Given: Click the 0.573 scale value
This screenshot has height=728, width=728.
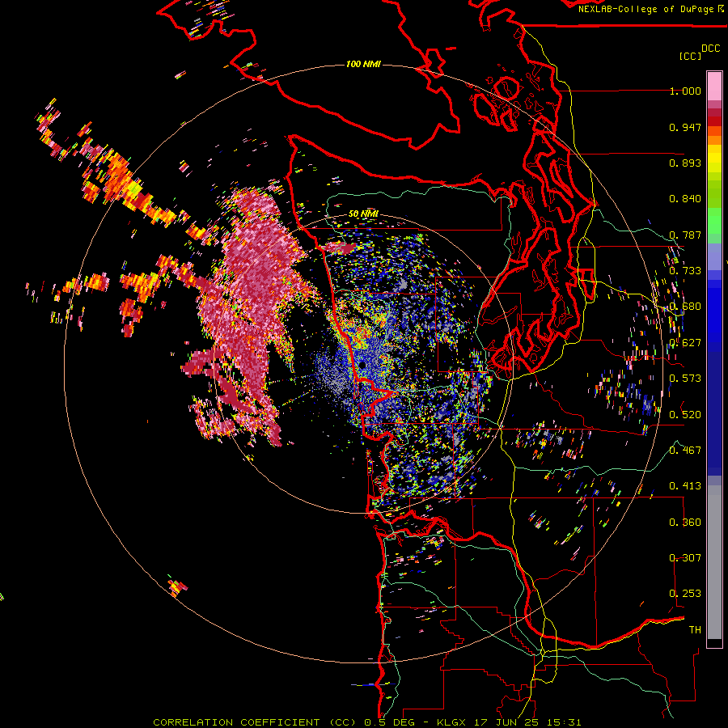Looking at the screenshot, I should point(685,379).
